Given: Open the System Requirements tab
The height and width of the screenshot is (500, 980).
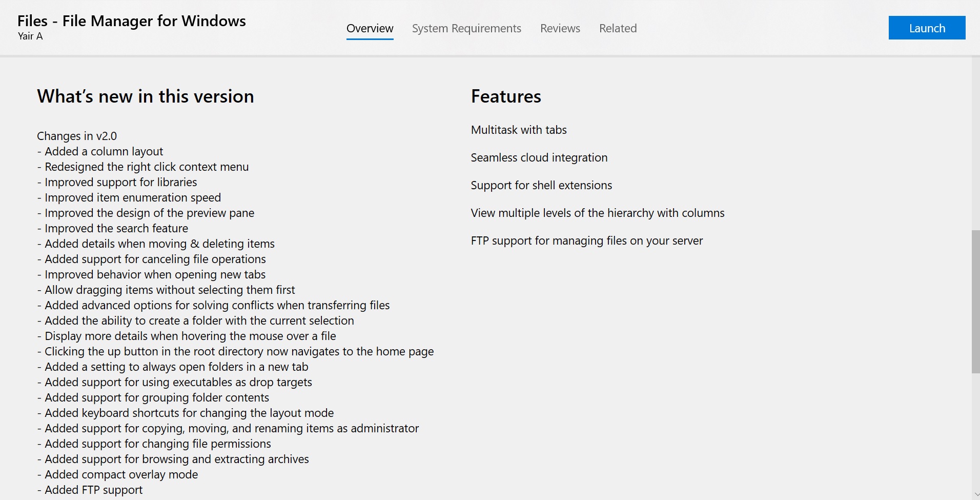Looking at the screenshot, I should click(466, 28).
